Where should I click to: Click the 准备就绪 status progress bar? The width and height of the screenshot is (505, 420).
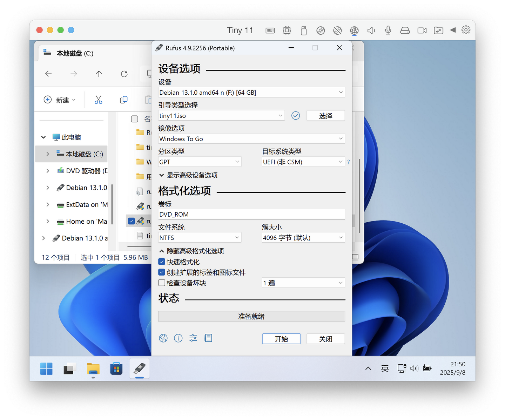tap(251, 316)
